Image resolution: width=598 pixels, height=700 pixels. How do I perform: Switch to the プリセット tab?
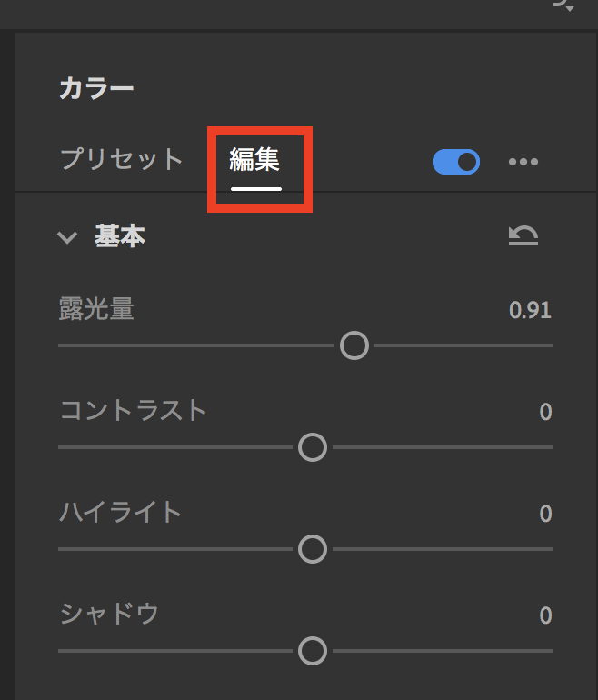122,160
